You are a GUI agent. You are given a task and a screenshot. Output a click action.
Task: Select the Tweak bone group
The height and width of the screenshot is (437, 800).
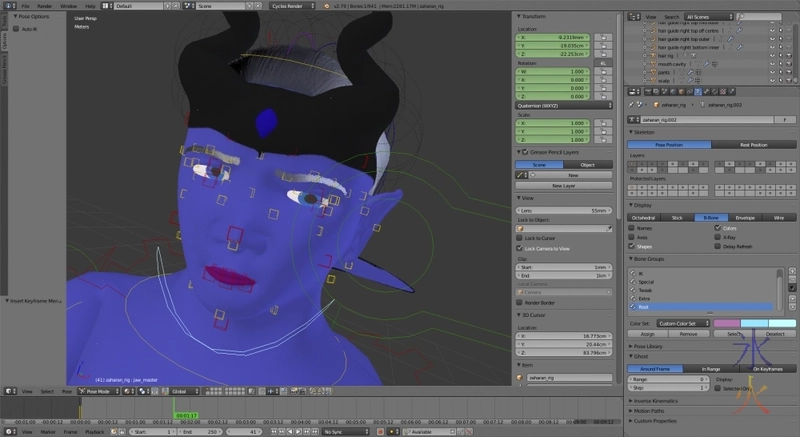[645, 290]
